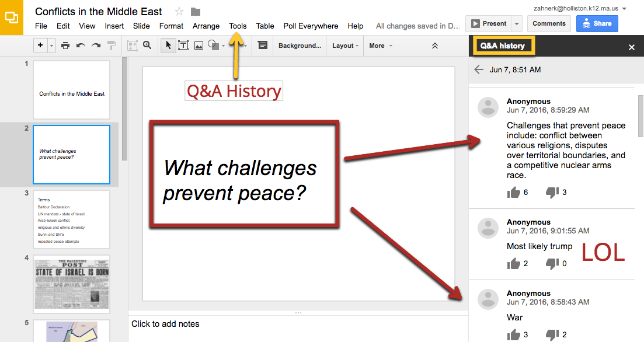Open the Table menu
This screenshot has width=644, height=342.
coord(265,26)
